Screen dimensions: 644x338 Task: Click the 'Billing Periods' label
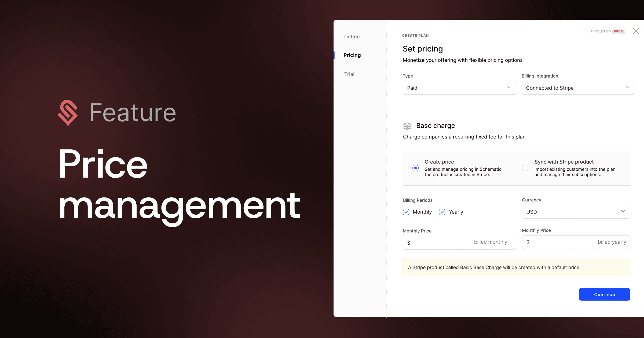coord(418,200)
